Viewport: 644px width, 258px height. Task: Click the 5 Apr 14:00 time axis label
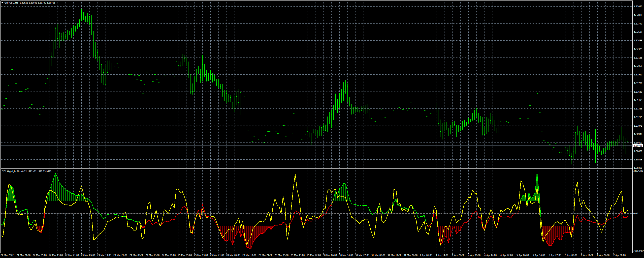point(539,255)
